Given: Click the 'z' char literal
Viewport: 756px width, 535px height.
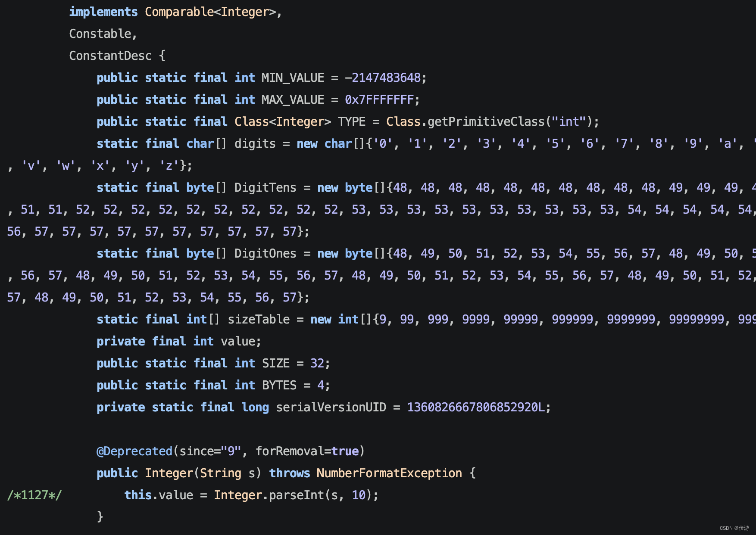Looking at the screenshot, I should click(x=169, y=165).
